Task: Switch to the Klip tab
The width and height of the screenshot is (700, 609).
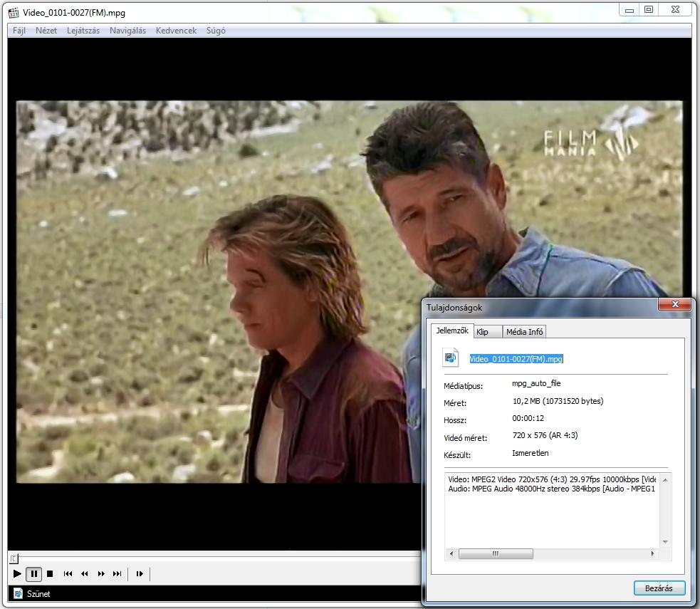Action: click(488, 332)
